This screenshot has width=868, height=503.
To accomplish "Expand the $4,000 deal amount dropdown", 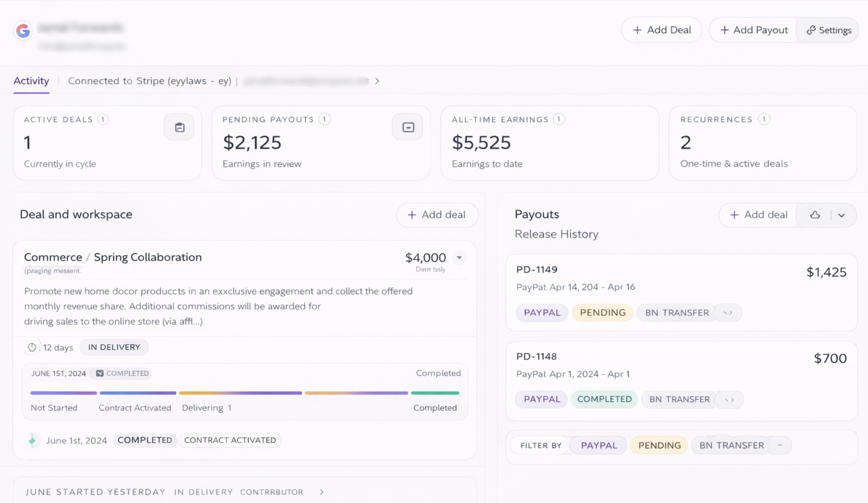I will 459,258.
